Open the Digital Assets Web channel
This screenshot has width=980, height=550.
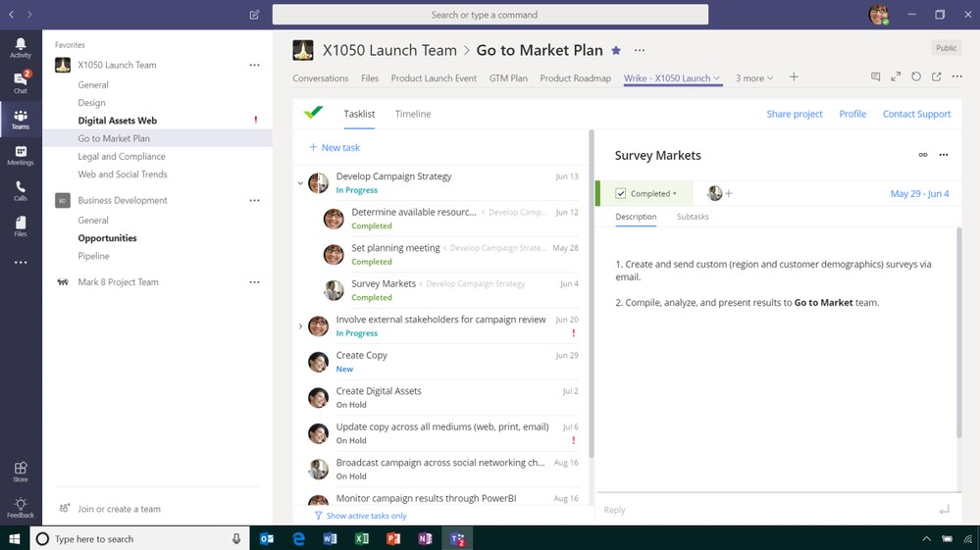tap(118, 121)
